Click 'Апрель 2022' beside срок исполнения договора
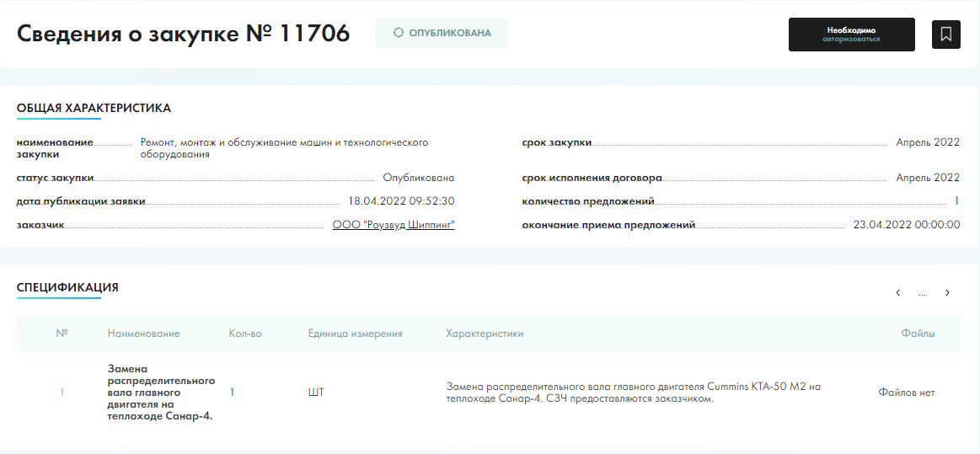This screenshot has height=454, width=980. pyautogui.click(x=928, y=178)
